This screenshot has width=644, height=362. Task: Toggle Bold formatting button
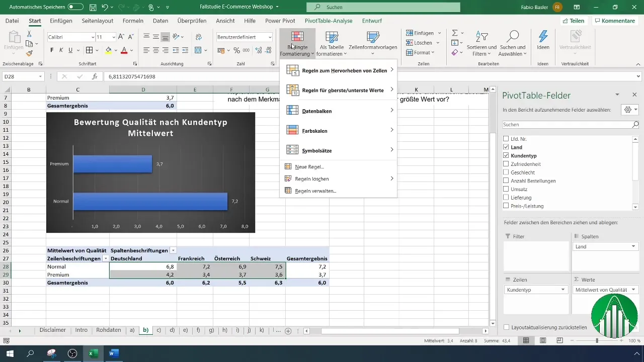tap(52, 50)
